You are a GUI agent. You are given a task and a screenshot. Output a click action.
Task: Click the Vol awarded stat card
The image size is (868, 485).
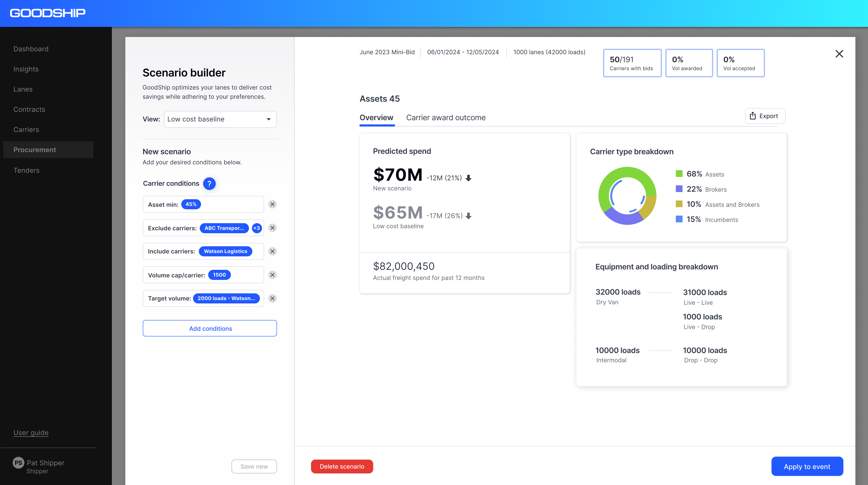click(689, 63)
